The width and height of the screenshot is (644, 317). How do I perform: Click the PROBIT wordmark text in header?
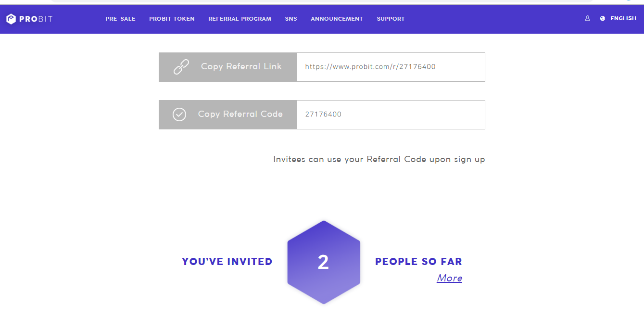(36, 19)
